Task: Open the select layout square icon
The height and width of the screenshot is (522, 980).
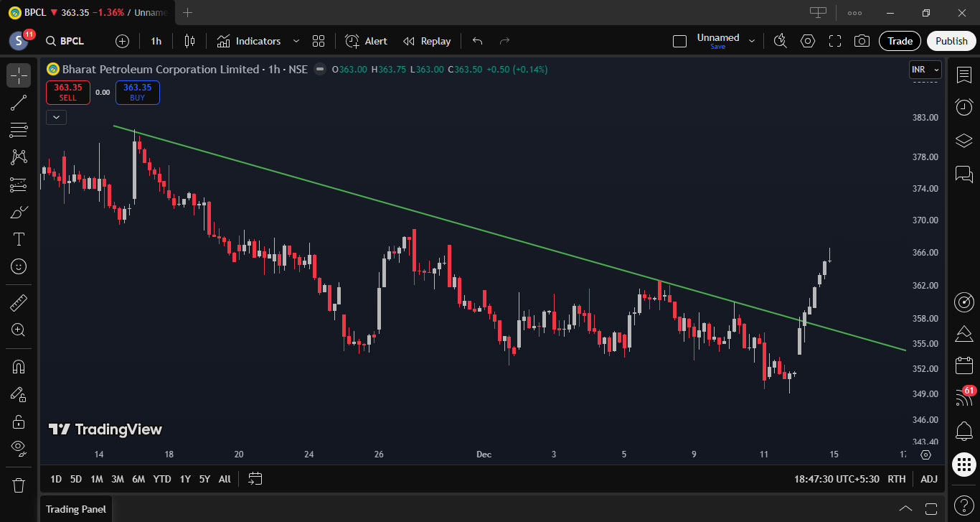Action: point(679,41)
